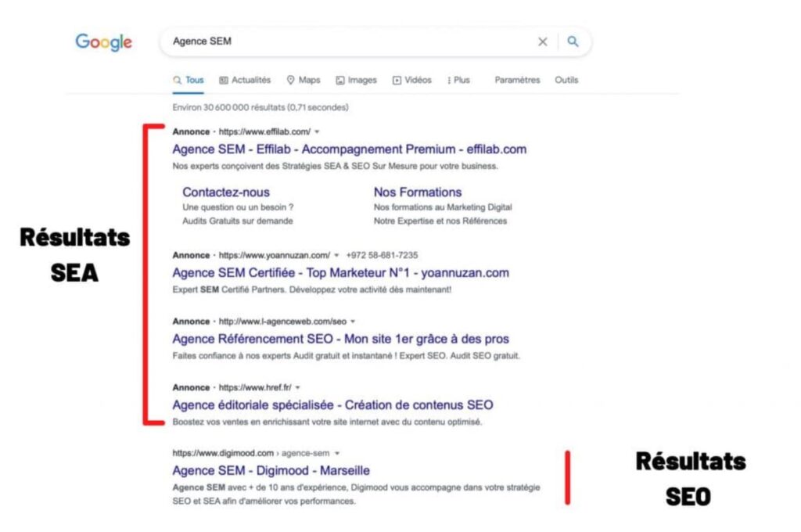
Task: Click the text 'Une question ou un besoin ?'
Action: click(x=238, y=207)
